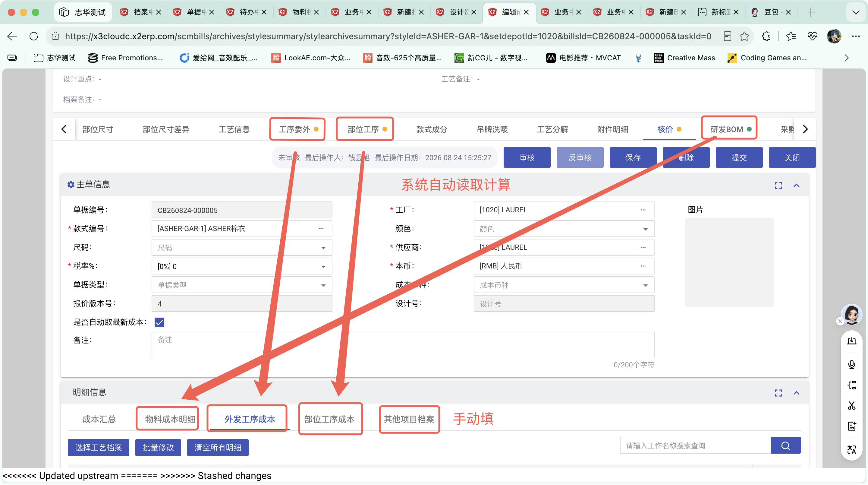The width and height of the screenshot is (868, 485).
Task: Click the scissors icon in side toolbar
Action: [x=851, y=405]
